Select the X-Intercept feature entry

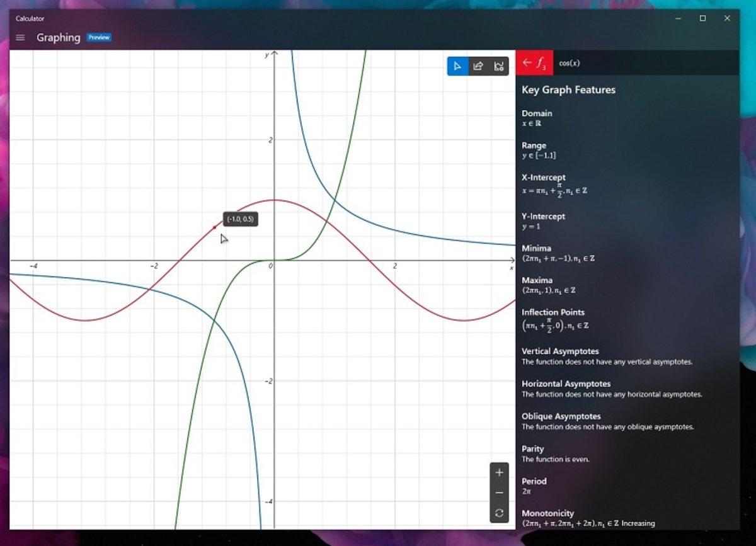coord(543,178)
